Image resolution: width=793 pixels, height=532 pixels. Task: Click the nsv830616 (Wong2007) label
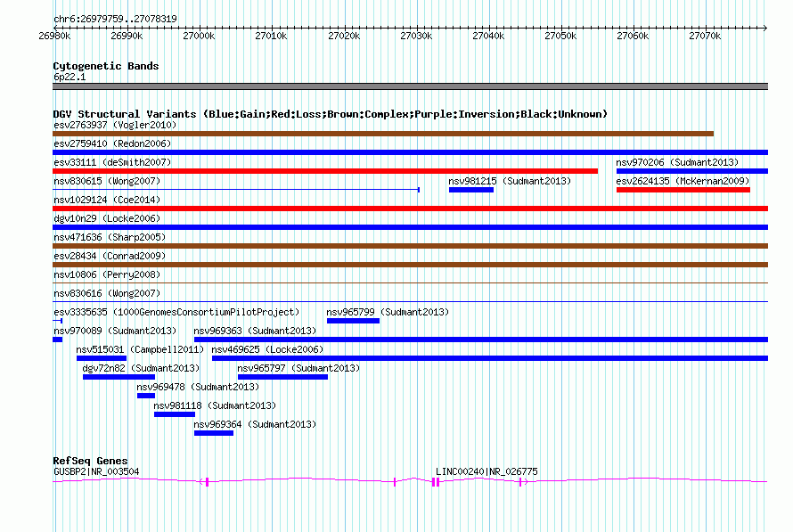tap(107, 293)
